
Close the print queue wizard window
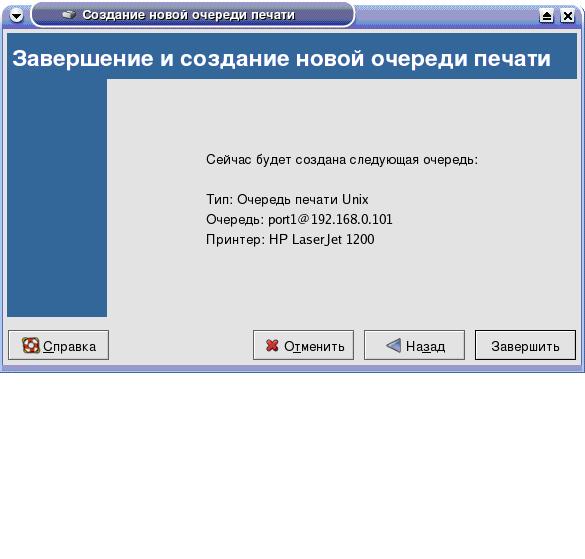point(568,16)
